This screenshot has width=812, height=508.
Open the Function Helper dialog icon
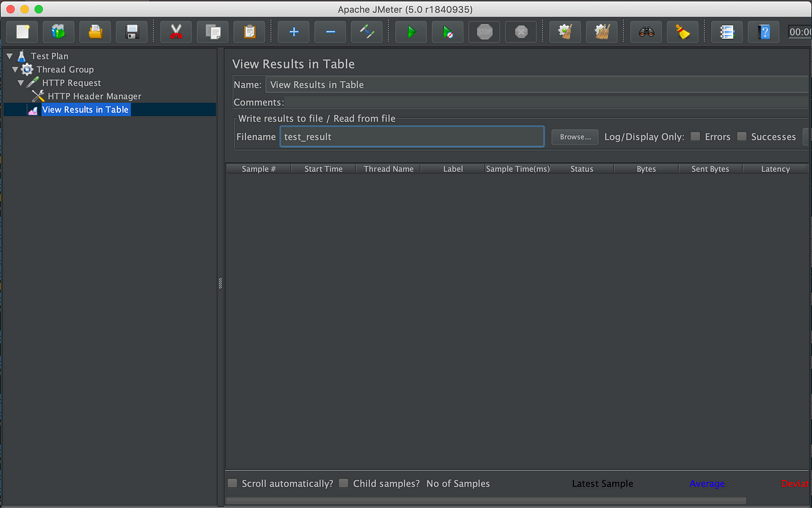[727, 31]
